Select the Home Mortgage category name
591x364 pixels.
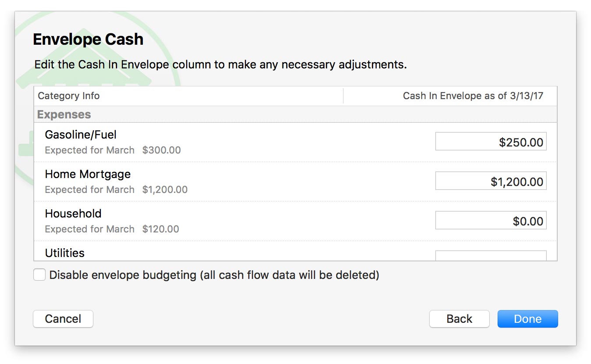tap(88, 174)
